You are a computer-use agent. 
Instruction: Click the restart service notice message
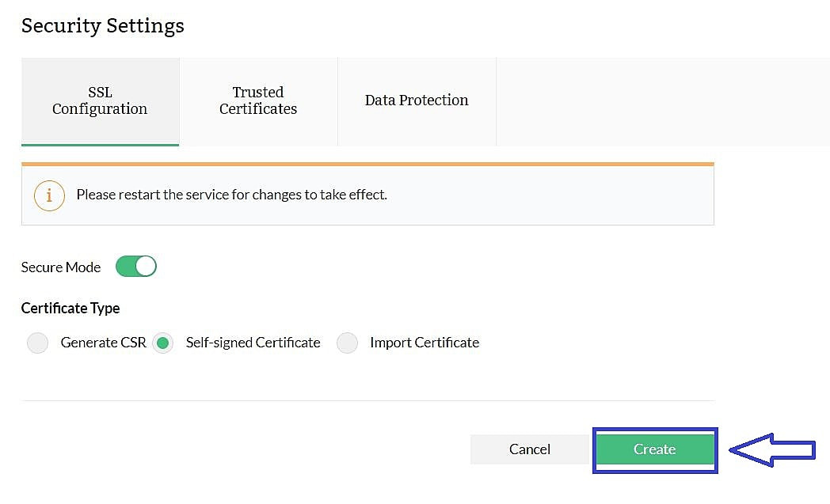[231, 195]
